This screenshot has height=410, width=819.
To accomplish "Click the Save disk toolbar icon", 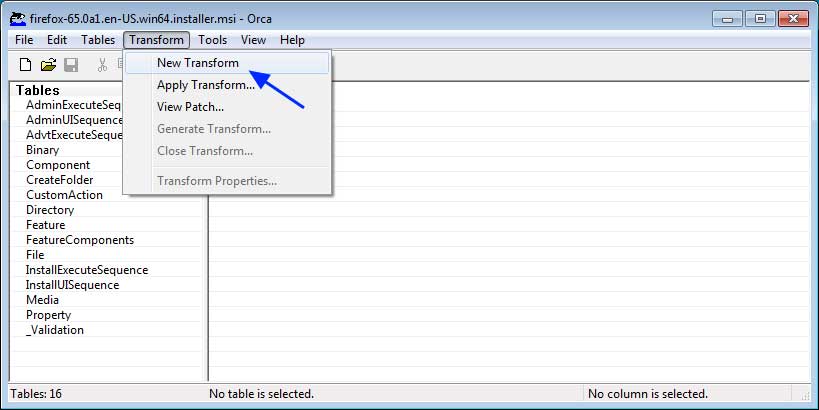I will pyautogui.click(x=71, y=65).
